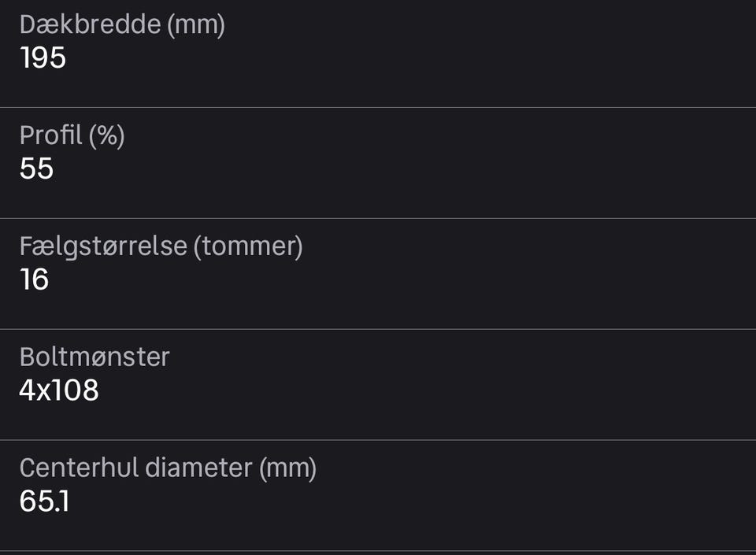Click the word "Profil" in the second row
The image size is (756, 555).
point(50,136)
